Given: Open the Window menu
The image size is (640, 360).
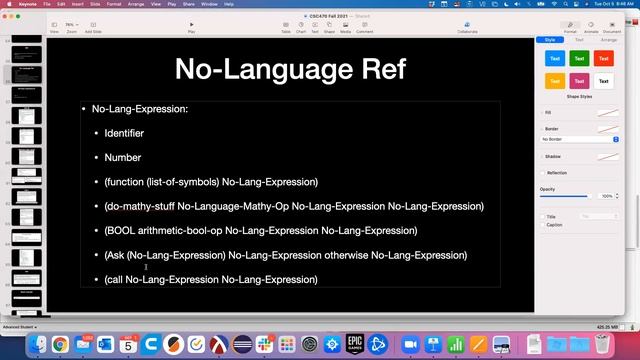Looking at the screenshot, I should [209, 4].
